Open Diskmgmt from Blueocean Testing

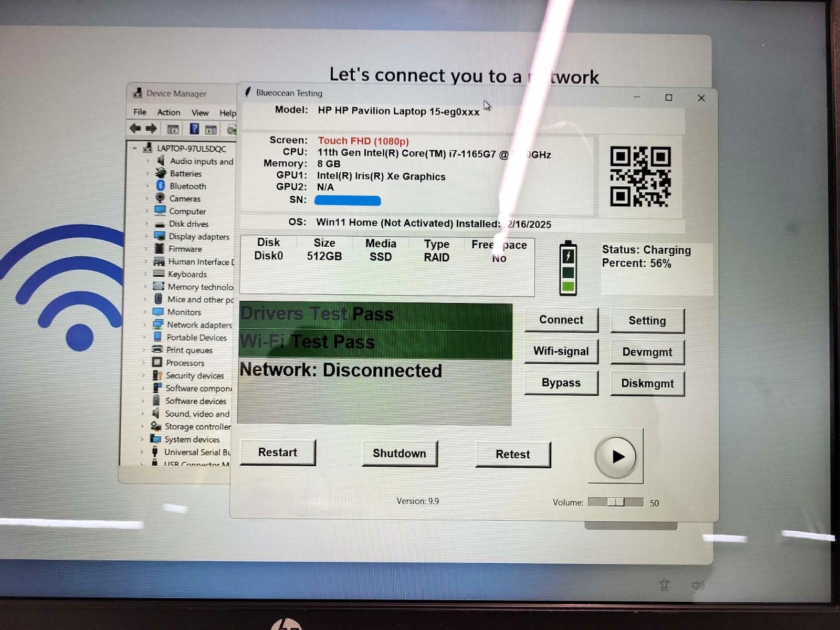pyautogui.click(x=647, y=384)
